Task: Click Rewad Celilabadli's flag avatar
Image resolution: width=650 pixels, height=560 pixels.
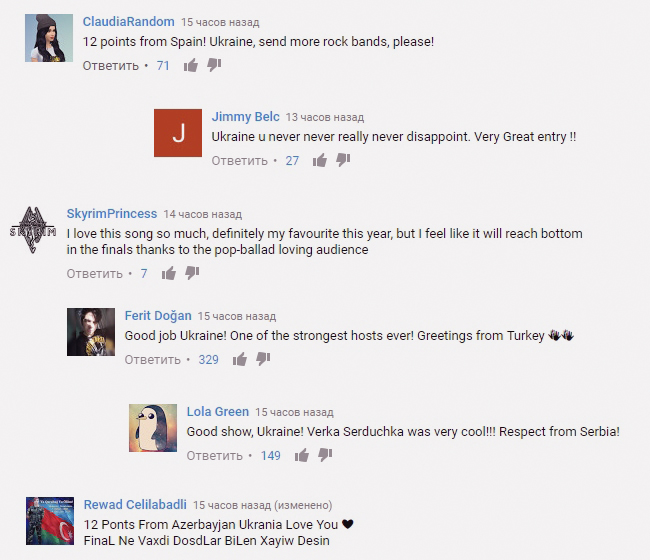Action: [50, 521]
